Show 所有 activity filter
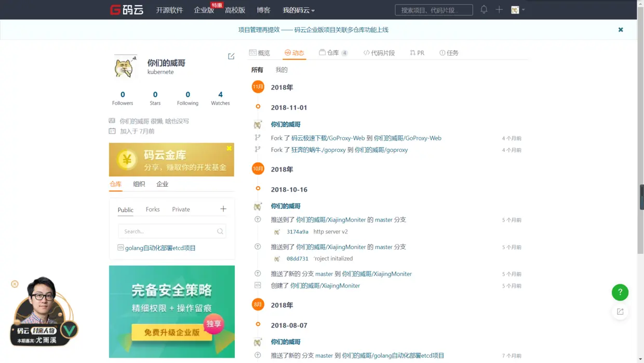The width and height of the screenshot is (644, 363). (257, 70)
